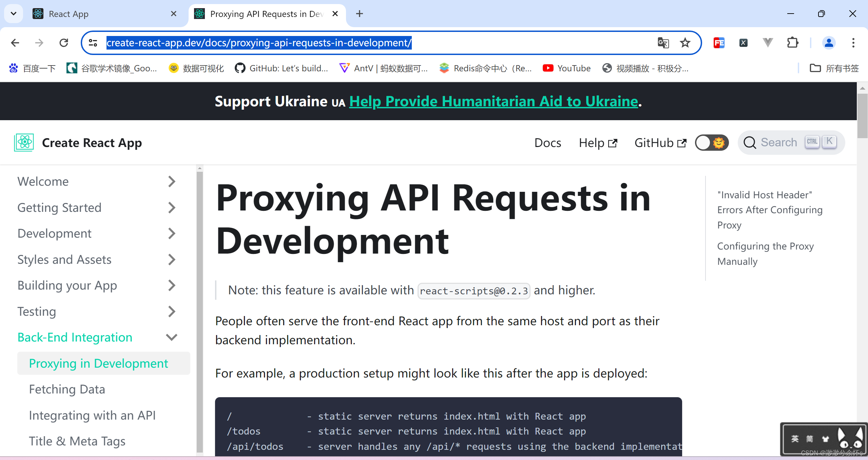Open the Fetching Data sidebar page

click(67, 389)
